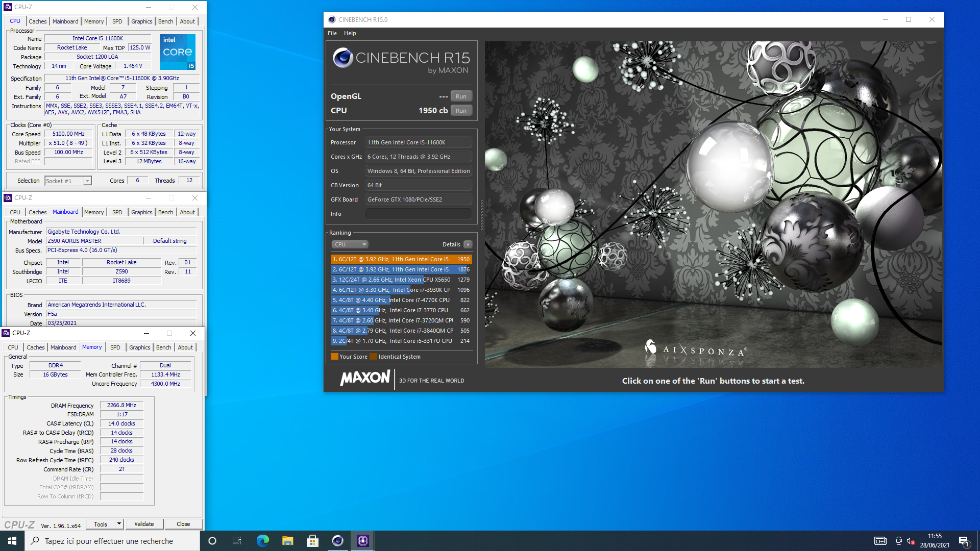
Task: Click CPU-Z title icon in top window
Action: (7, 7)
